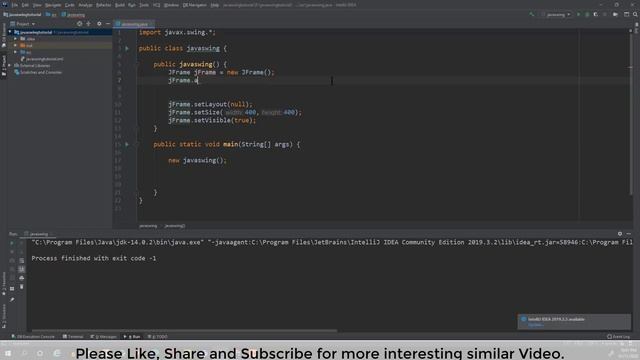Click the rerun icon in Run panel
The height and width of the screenshot is (360, 640).
pos(12,243)
